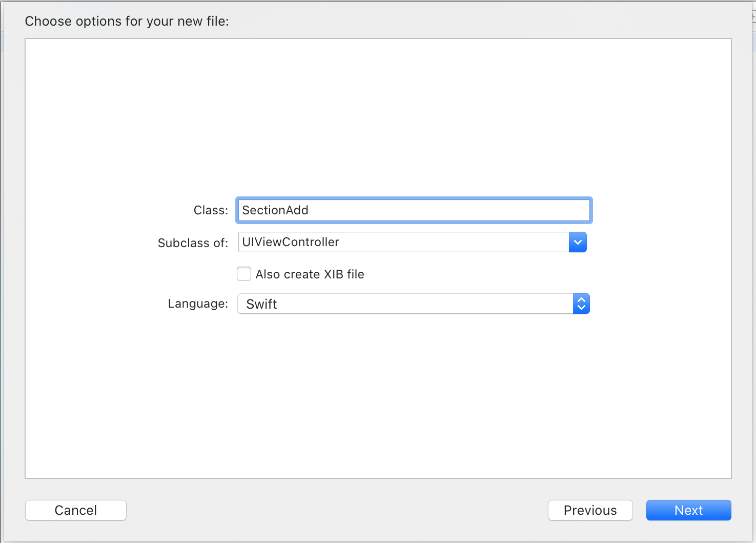Image resolution: width=756 pixels, height=543 pixels.
Task: Open the Language popup showing Swift
Action: pos(405,304)
